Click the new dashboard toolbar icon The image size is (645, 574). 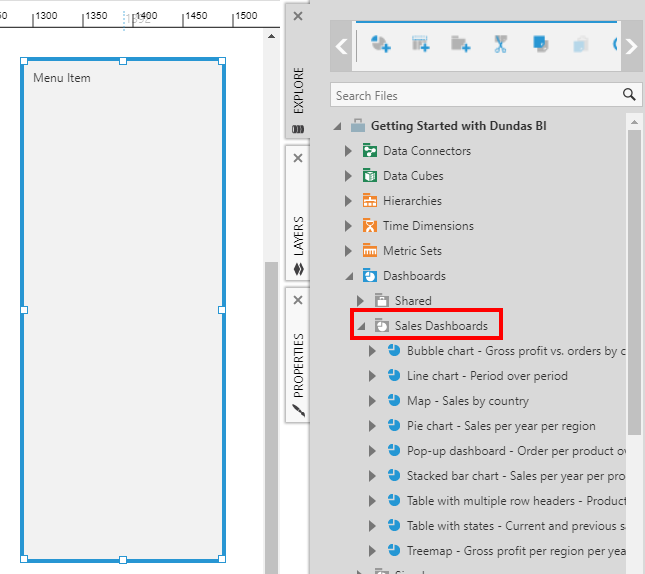(380, 45)
